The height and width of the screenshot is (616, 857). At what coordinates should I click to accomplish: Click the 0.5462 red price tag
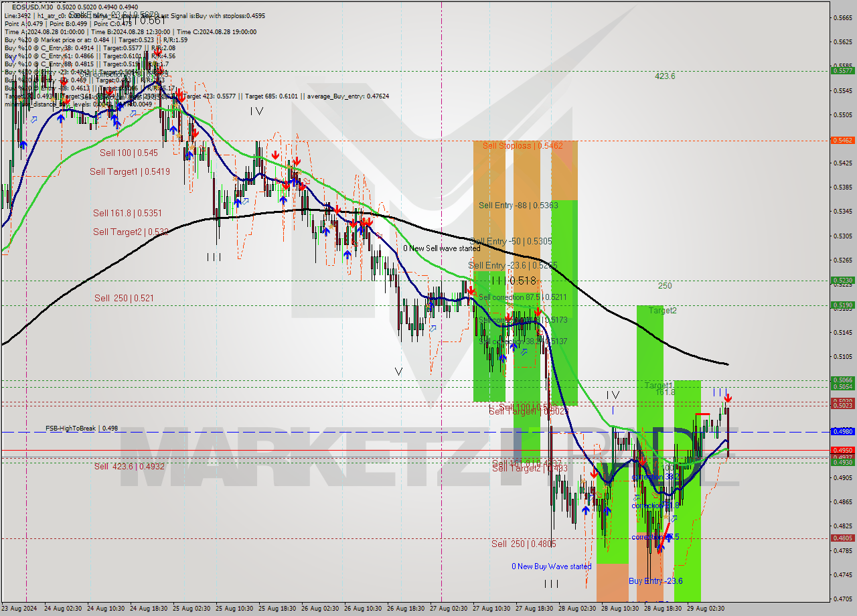point(842,140)
